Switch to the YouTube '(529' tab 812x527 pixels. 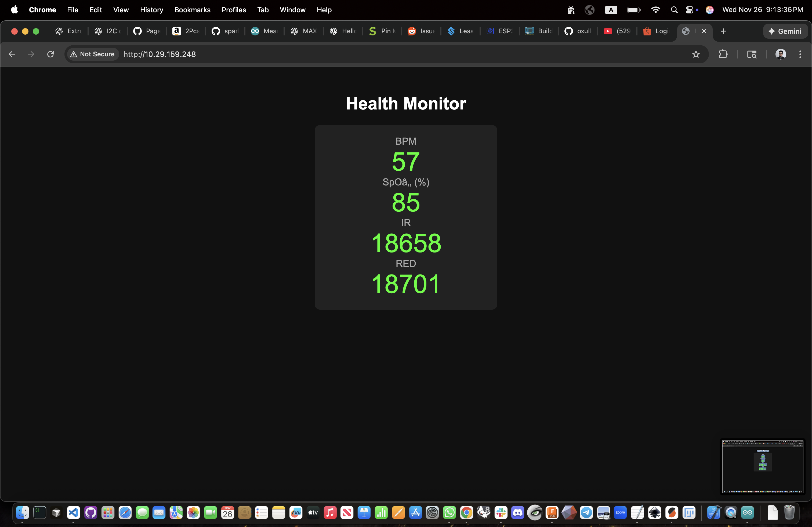pyautogui.click(x=617, y=31)
